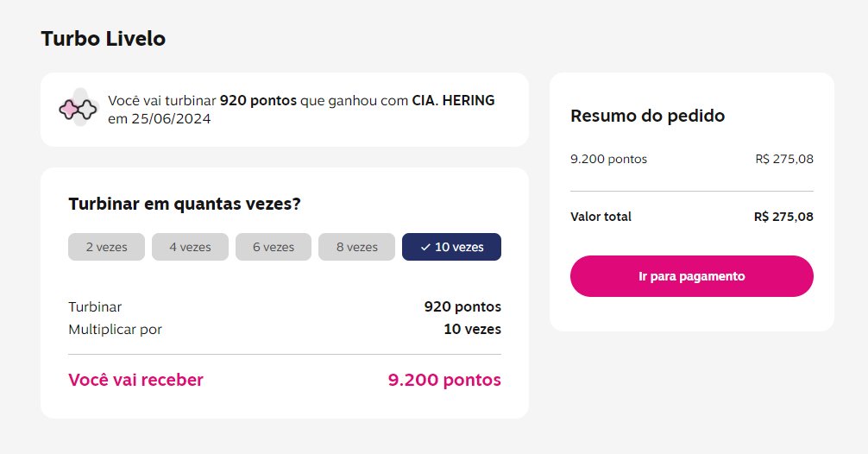This screenshot has height=454, width=868.
Task: Click the Turbinar 920 pontos value
Action: pos(462,306)
